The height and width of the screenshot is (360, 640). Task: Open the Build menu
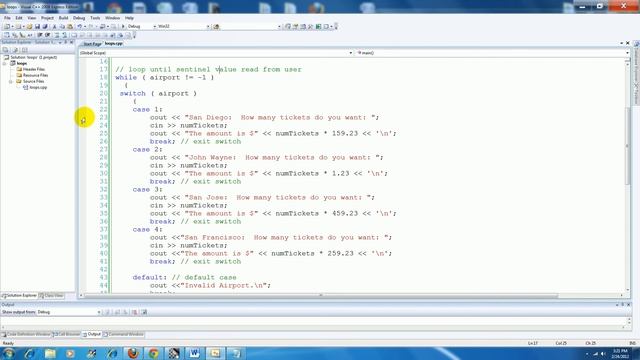pos(63,18)
